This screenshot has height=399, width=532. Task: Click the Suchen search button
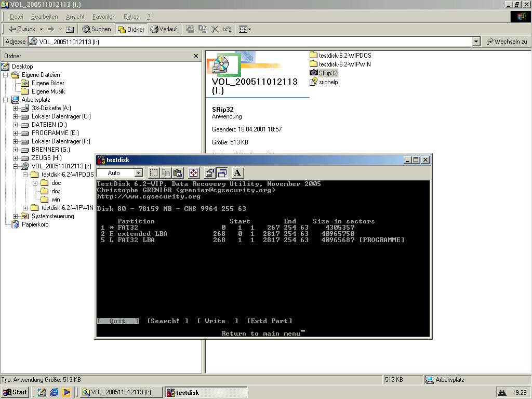pos(97,30)
